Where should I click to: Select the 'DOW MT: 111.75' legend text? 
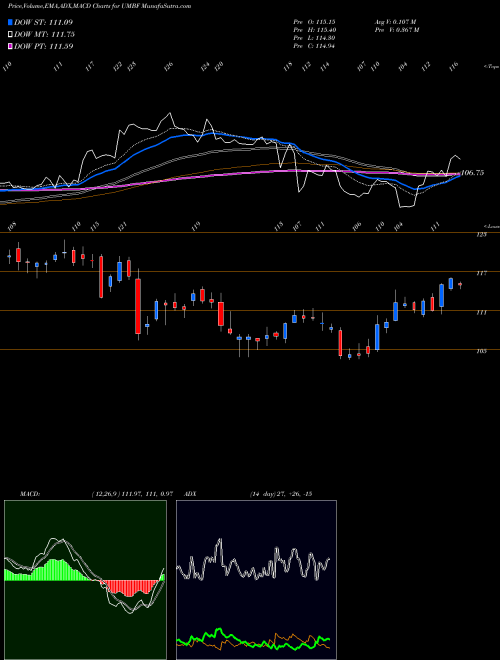44,35
